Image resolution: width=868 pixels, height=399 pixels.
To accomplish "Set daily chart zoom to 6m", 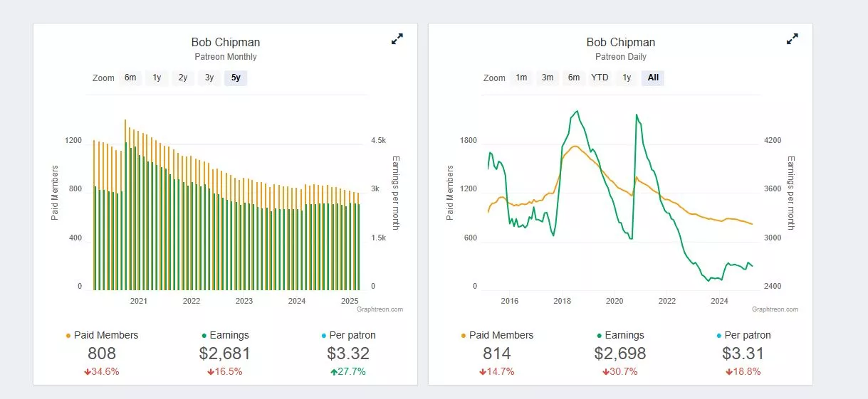I will 574,78.
